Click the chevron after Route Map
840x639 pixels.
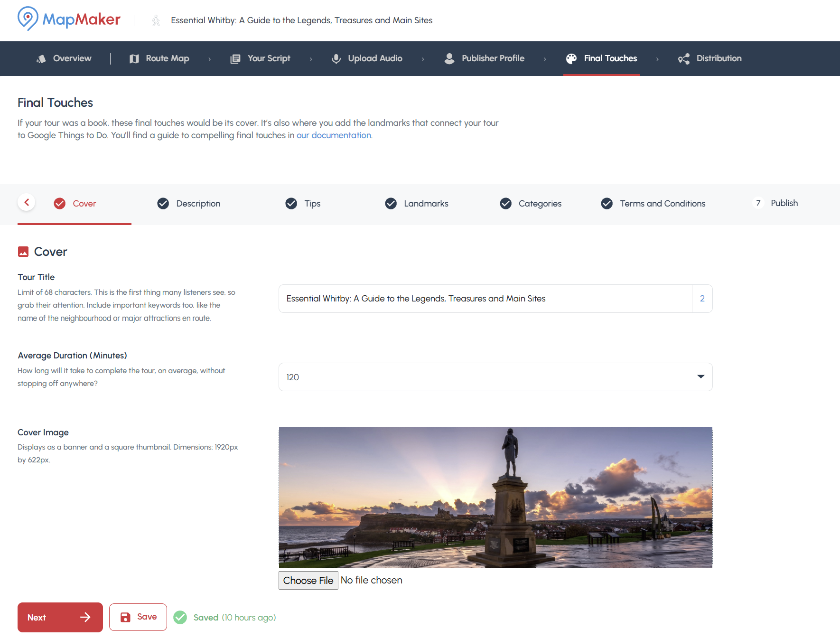click(209, 59)
